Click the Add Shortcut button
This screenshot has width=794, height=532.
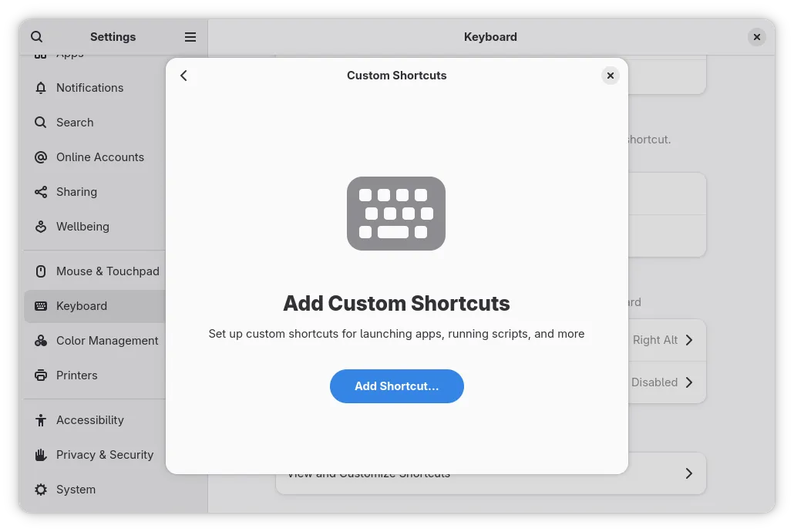click(x=396, y=386)
